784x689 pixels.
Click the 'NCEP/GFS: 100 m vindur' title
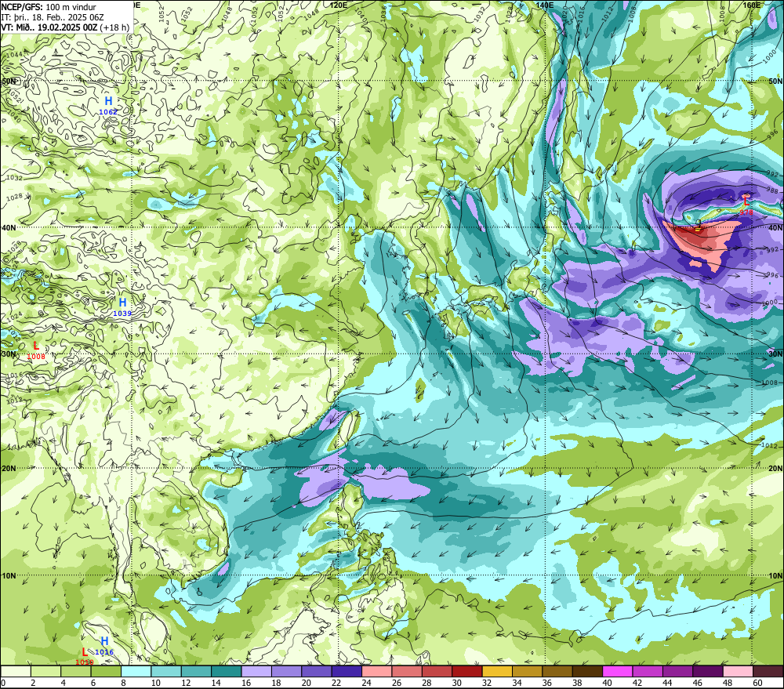pos(49,7)
